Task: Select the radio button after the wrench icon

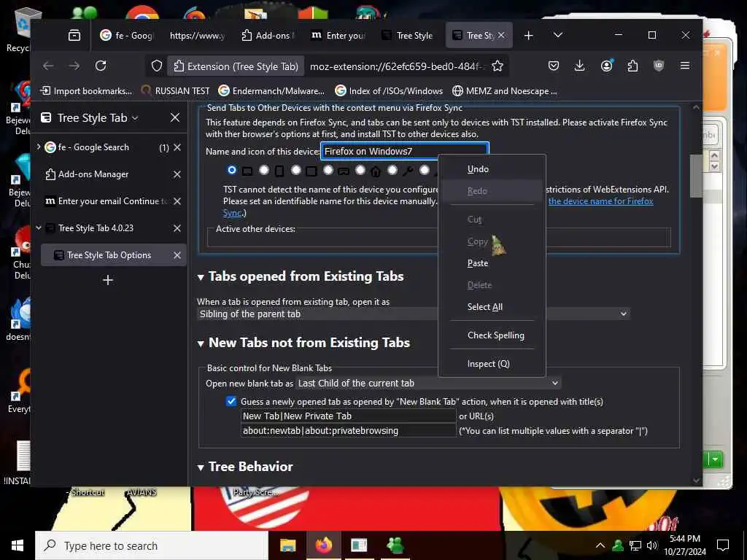Action: click(x=425, y=170)
